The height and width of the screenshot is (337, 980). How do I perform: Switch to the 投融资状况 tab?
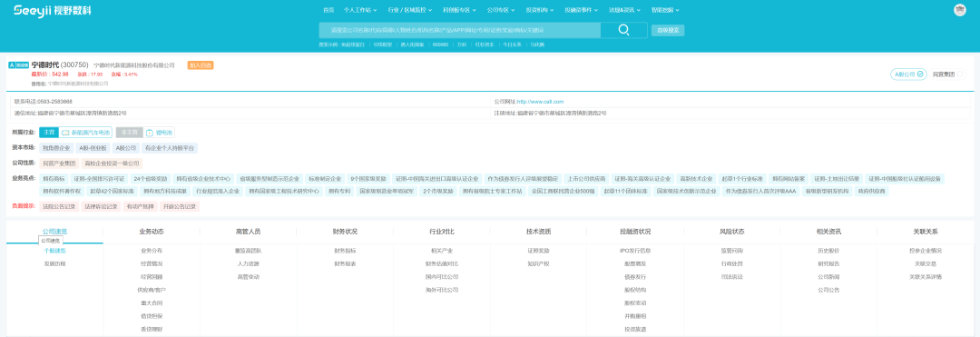click(x=635, y=232)
